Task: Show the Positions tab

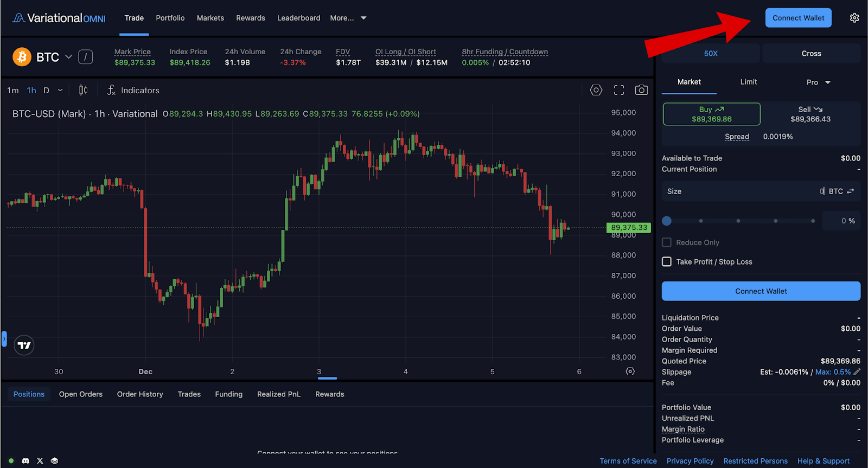Action: tap(29, 394)
